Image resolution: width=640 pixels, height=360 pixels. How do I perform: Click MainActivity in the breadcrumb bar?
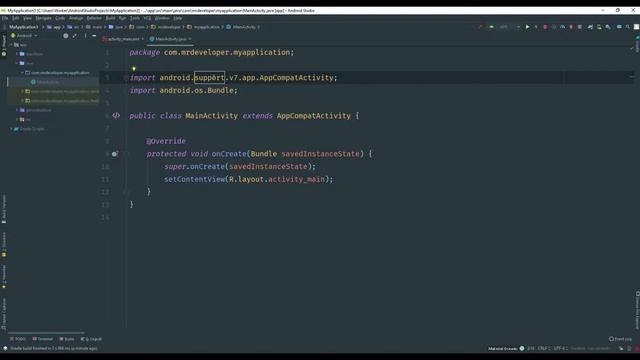(x=241, y=27)
